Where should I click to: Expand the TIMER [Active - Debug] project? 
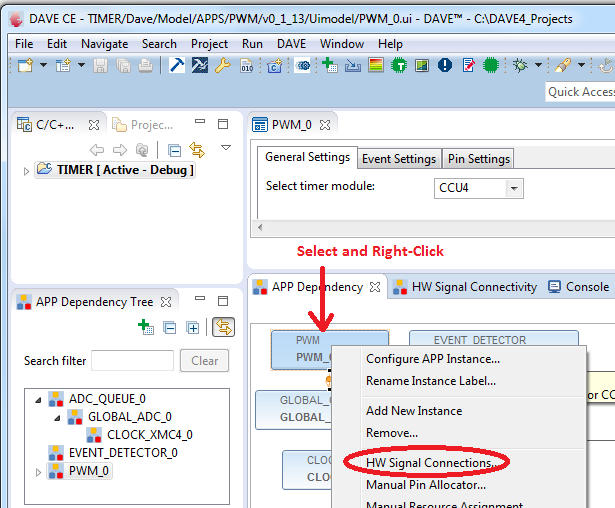tap(26, 171)
